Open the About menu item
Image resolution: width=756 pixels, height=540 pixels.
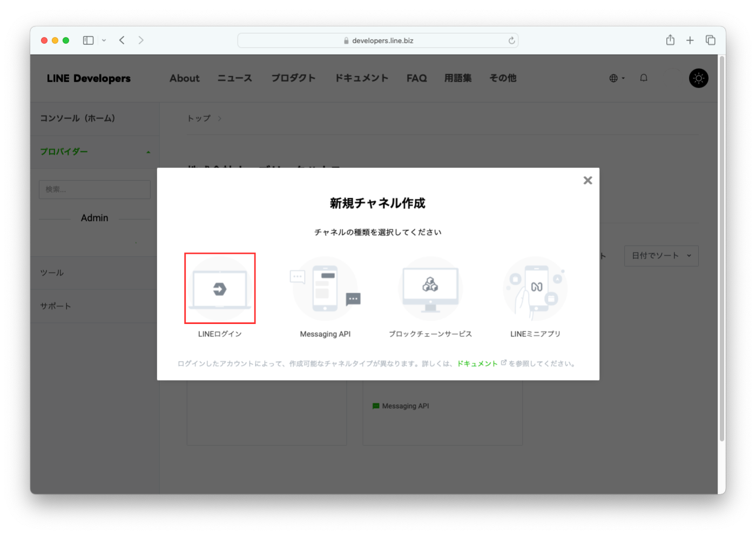(x=185, y=78)
